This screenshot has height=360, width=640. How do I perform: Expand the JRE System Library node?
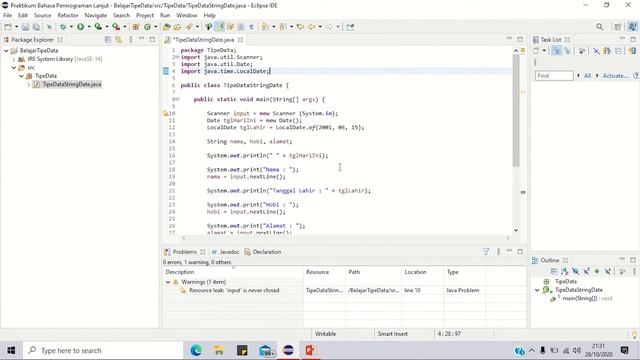coord(14,59)
